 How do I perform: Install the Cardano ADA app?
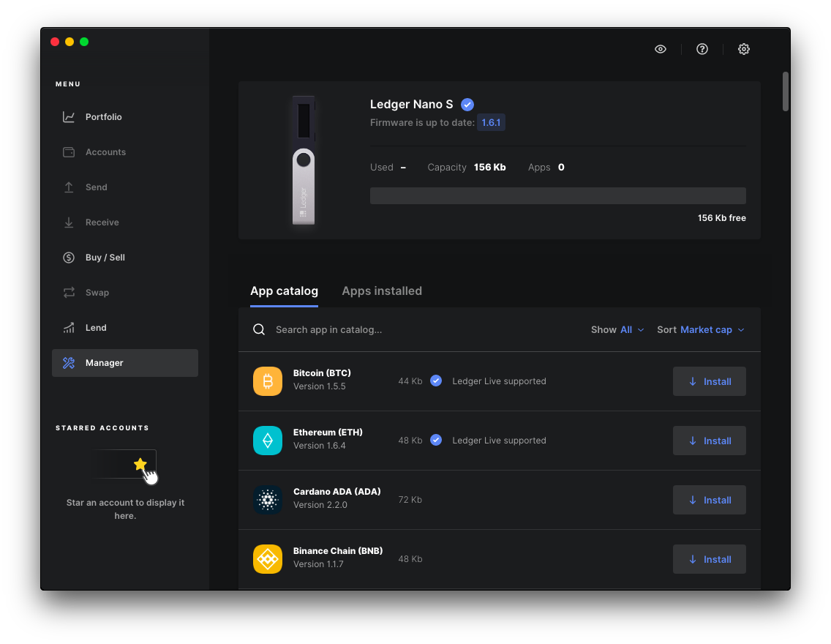pyautogui.click(x=709, y=500)
